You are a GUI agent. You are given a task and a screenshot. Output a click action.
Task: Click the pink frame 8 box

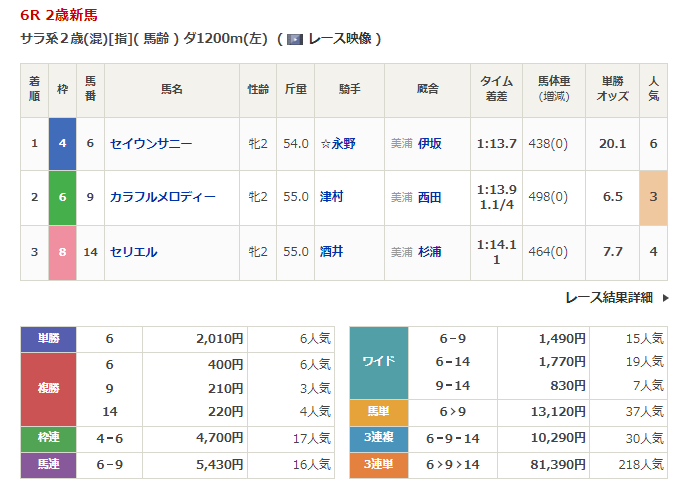click(62, 252)
